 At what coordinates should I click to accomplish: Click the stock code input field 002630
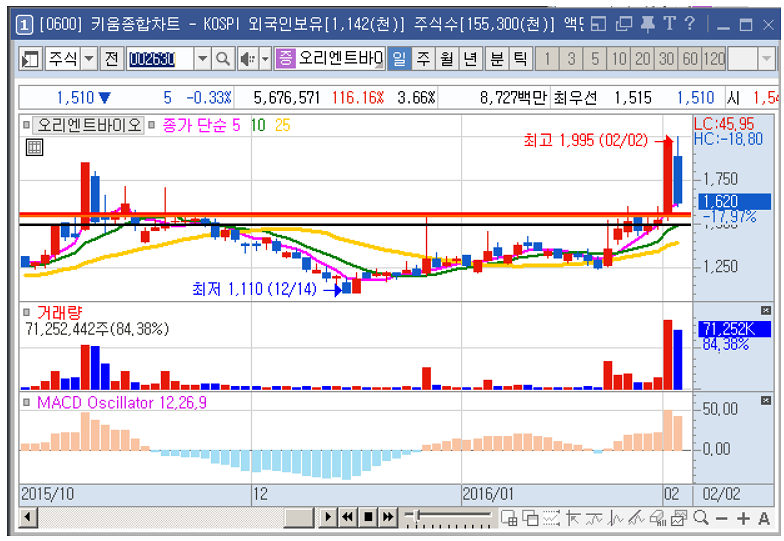pyautogui.click(x=160, y=59)
